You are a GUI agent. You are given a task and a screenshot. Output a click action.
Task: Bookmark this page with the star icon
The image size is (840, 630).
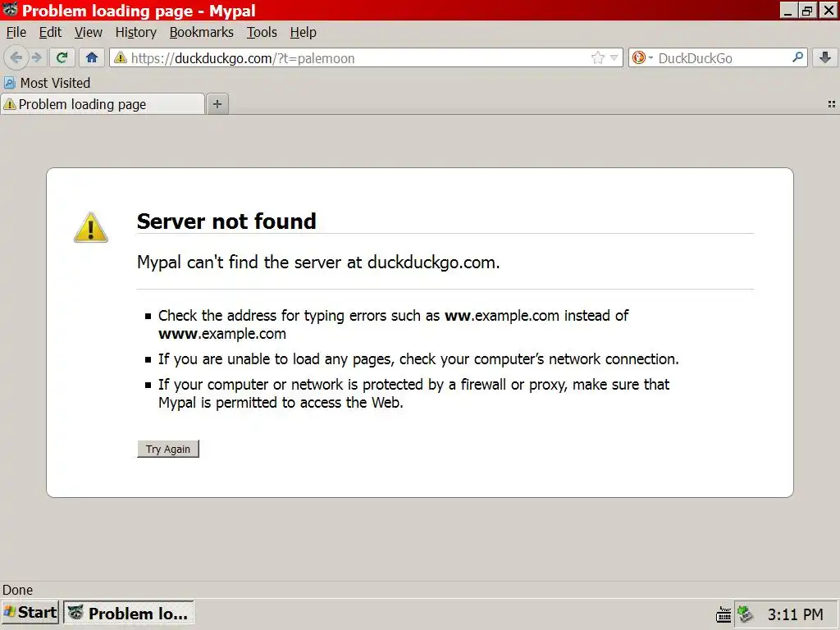point(598,57)
